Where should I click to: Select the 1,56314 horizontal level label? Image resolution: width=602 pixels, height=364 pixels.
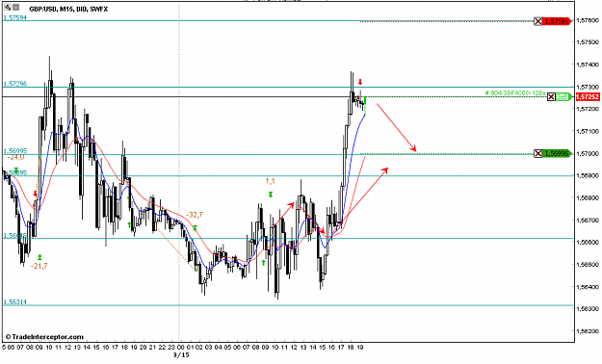(x=15, y=302)
